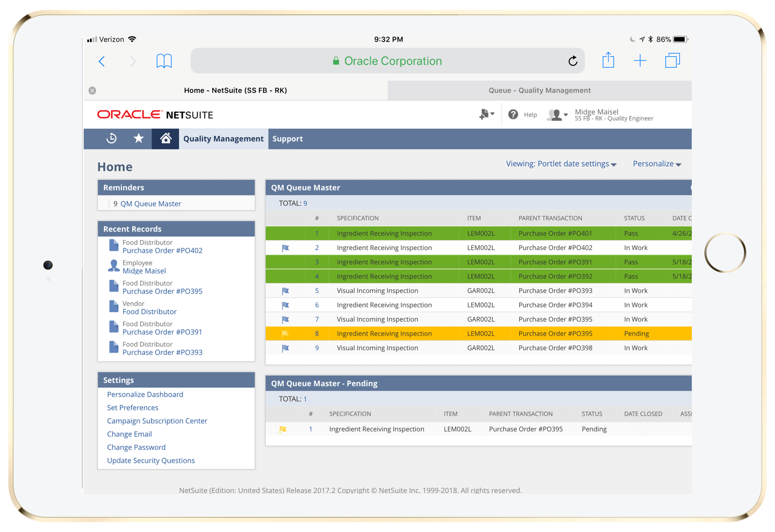Close the Home - NetSuite tab

coord(92,91)
